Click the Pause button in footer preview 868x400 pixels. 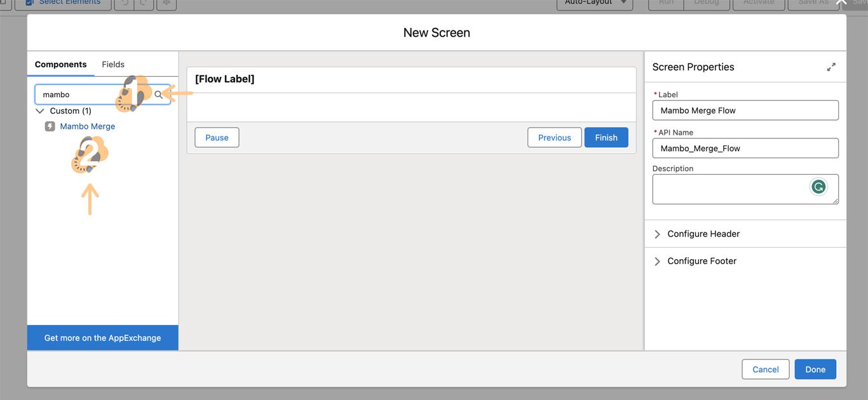(217, 138)
